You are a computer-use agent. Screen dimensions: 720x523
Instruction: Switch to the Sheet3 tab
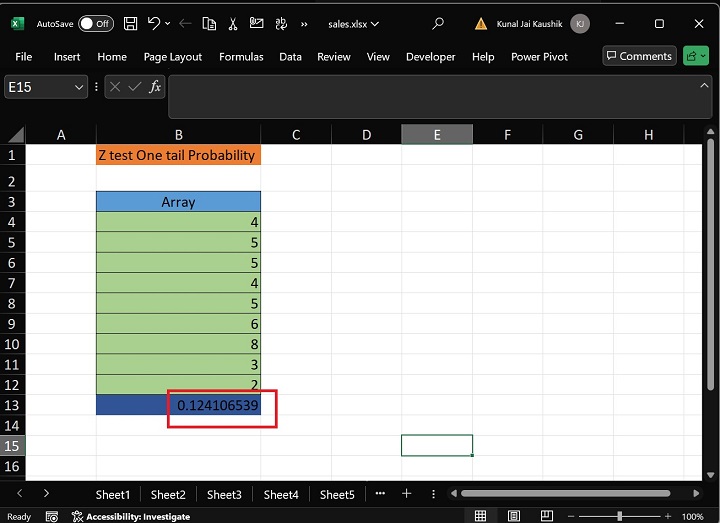224,494
